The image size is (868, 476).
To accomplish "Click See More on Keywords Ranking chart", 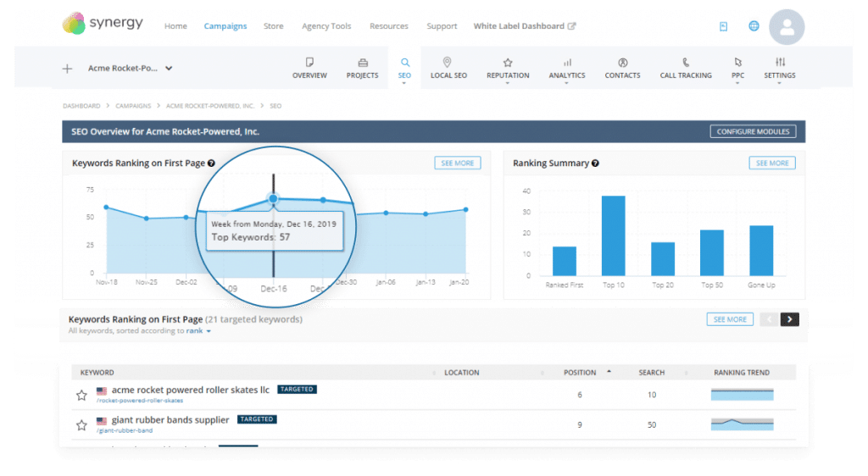I will [457, 163].
